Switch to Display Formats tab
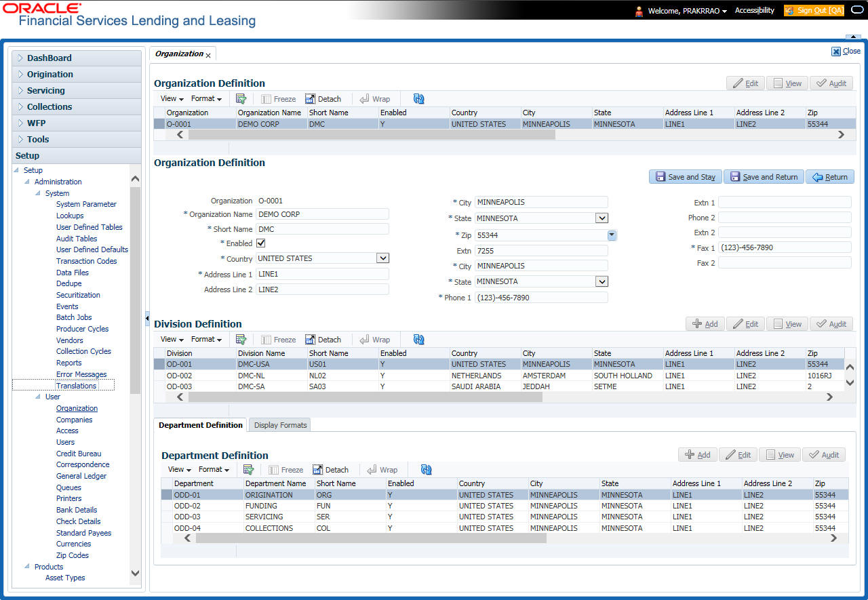The image size is (868, 600). 280,426
